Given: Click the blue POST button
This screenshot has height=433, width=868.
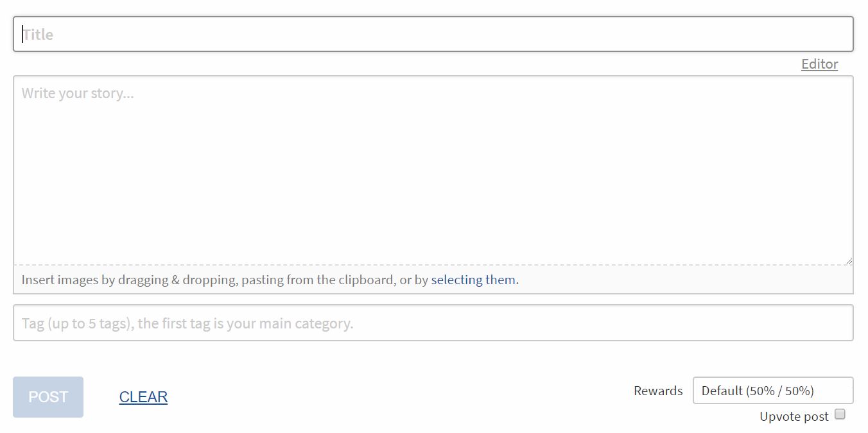Looking at the screenshot, I should pos(48,397).
